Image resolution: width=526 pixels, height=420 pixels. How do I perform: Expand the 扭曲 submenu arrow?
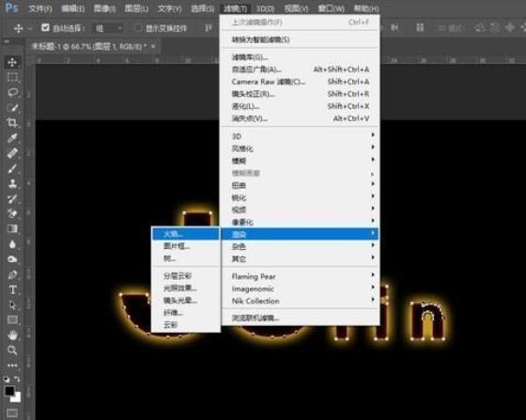[x=373, y=184]
